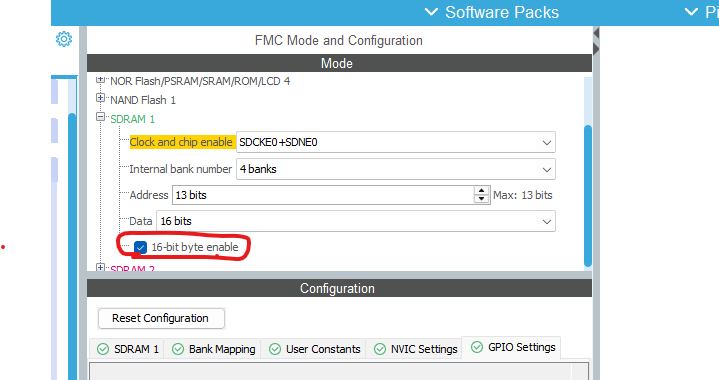Click the NAND Flash 1 tree label
Viewport: 719px width, 380px height.
(143, 100)
